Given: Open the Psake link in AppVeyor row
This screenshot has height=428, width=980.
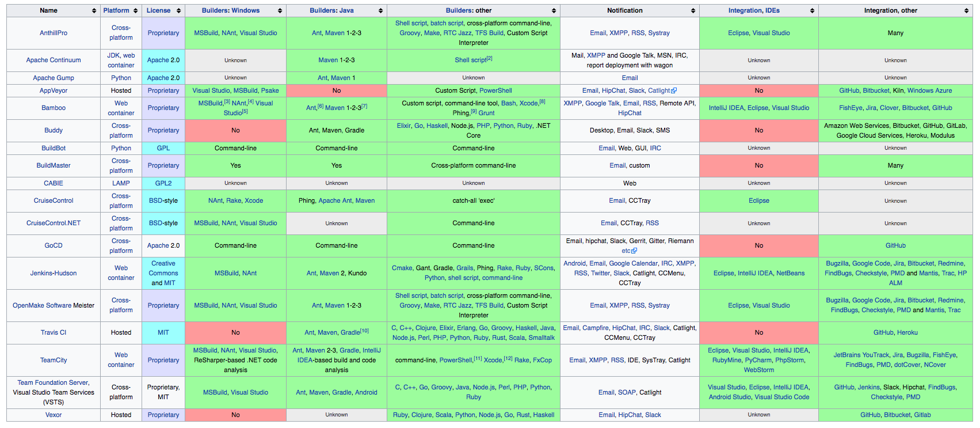Looking at the screenshot, I should click(270, 90).
